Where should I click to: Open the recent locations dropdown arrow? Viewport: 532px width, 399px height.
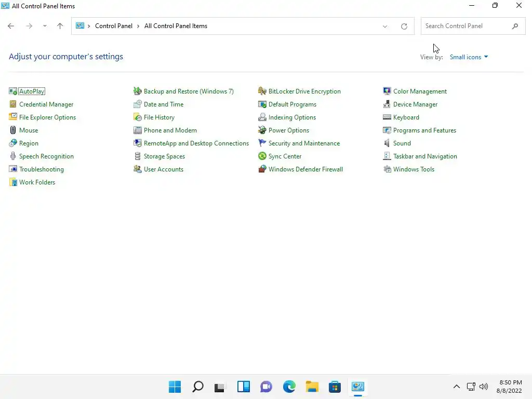tap(45, 26)
